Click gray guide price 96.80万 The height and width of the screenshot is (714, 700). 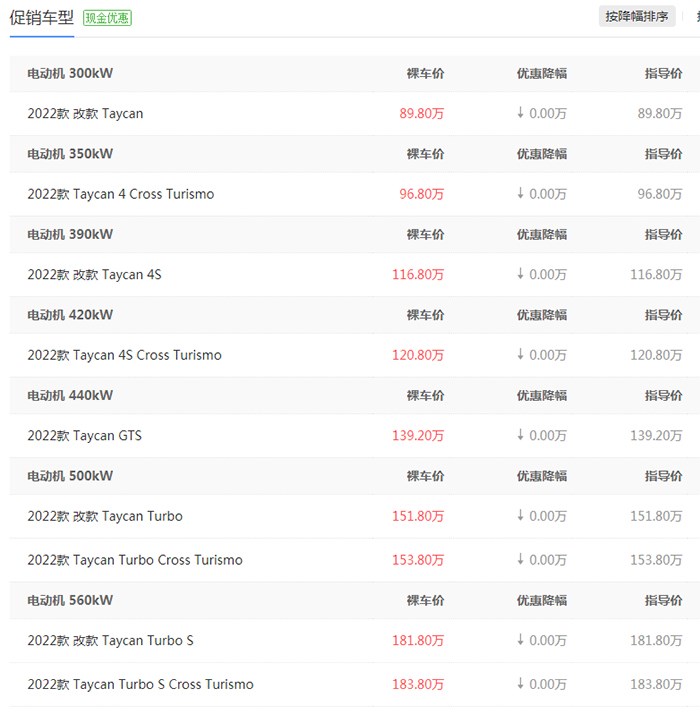click(x=659, y=194)
